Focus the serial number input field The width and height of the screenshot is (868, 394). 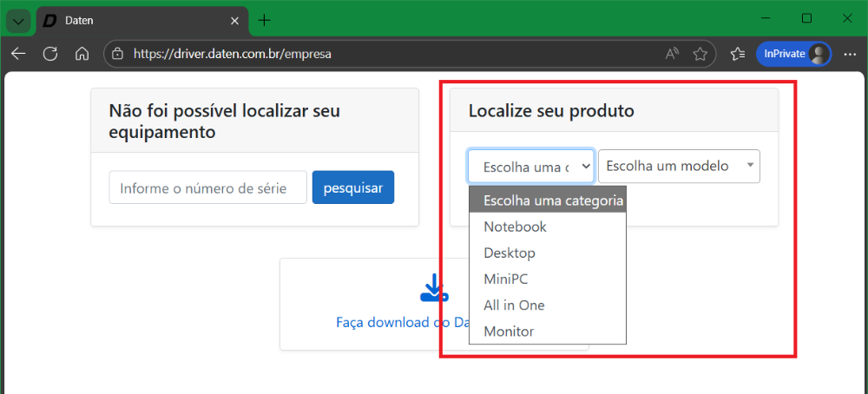coord(208,187)
